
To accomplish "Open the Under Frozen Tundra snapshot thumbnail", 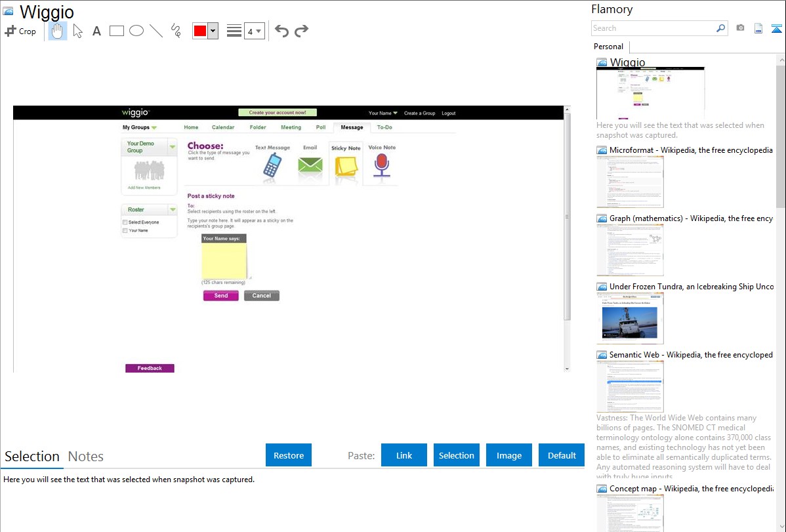I will 630,318.
